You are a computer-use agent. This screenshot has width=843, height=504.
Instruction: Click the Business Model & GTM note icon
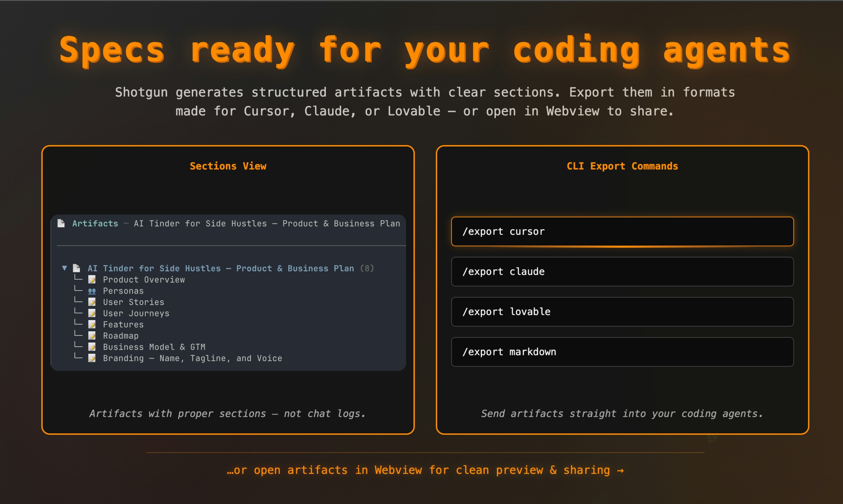click(x=92, y=347)
